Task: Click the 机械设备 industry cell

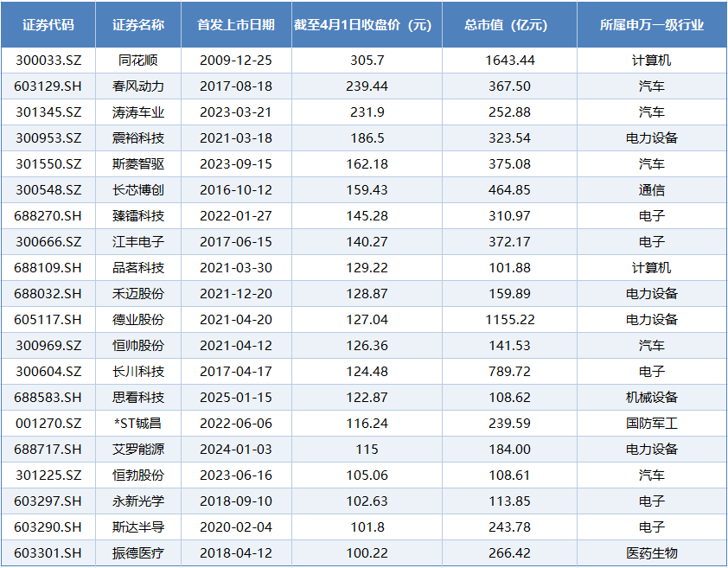Action: [x=651, y=398]
